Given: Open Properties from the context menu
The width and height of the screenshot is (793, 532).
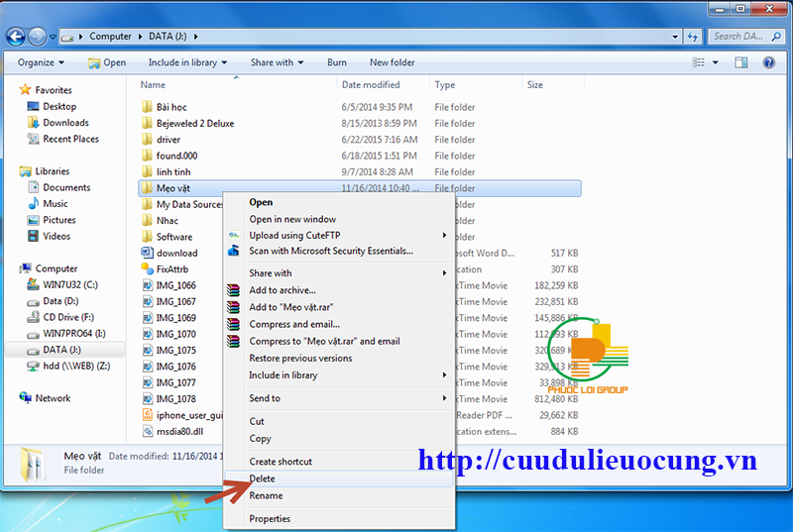Looking at the screenshot, I should (x=270, y=519).
